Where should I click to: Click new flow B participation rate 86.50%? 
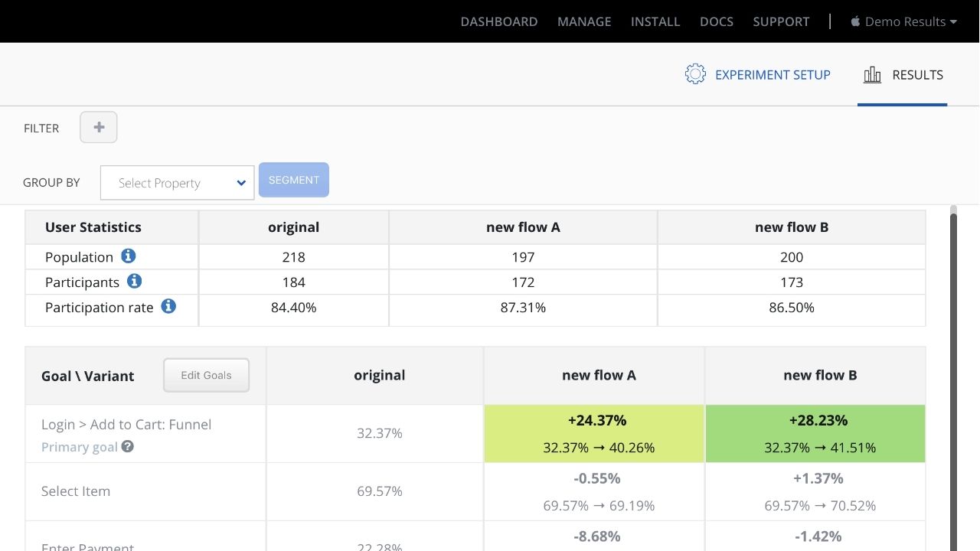pyautogui.click(x=792, y=308)
